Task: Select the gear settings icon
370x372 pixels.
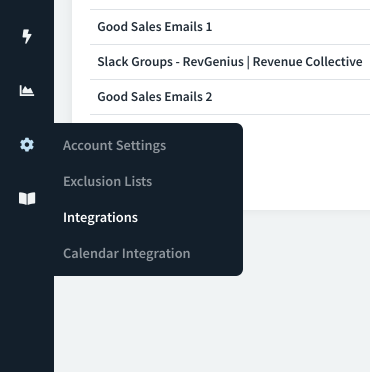Action: pyautogui.click(x=27, y=145)
